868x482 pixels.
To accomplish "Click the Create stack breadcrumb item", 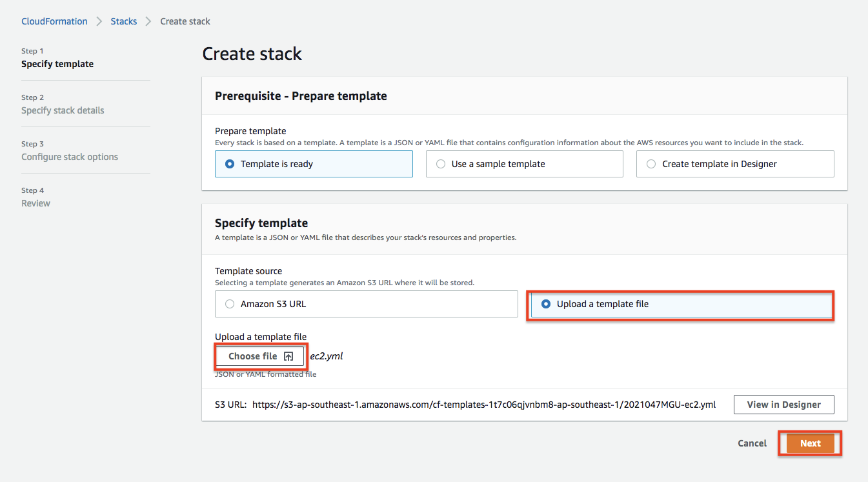I will (185, 21).
